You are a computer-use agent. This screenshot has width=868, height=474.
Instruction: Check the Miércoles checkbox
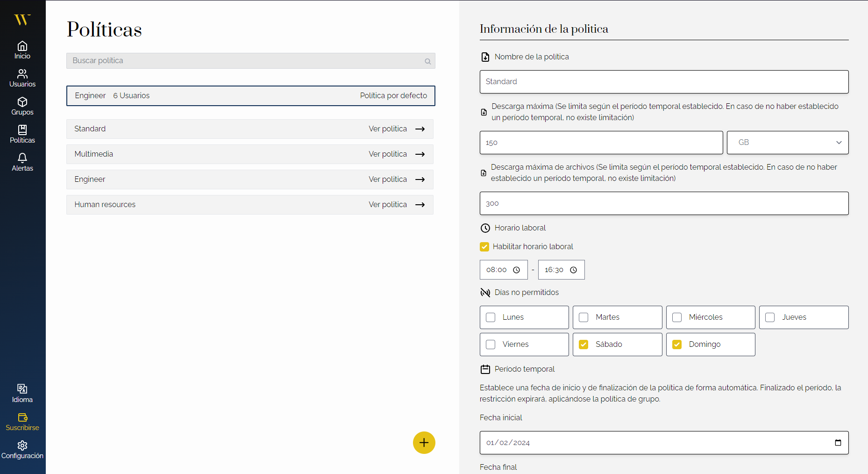pos(677,317)
